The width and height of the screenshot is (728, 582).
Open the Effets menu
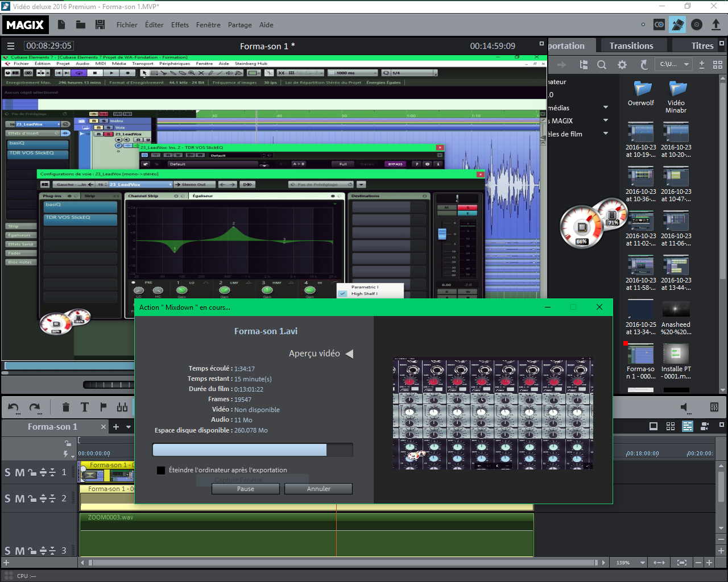pyautogui.click(x=180, y=25)
